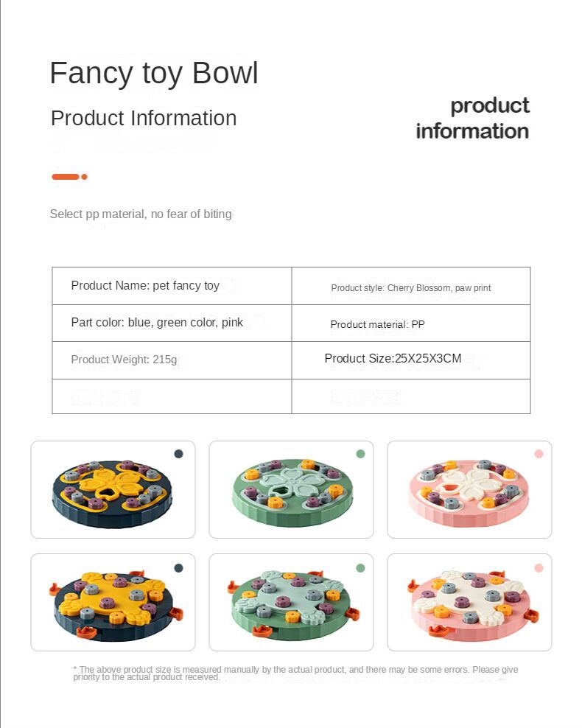Click the "Product style: Cherry Blossom, paw print" cell

coord(410,287)
